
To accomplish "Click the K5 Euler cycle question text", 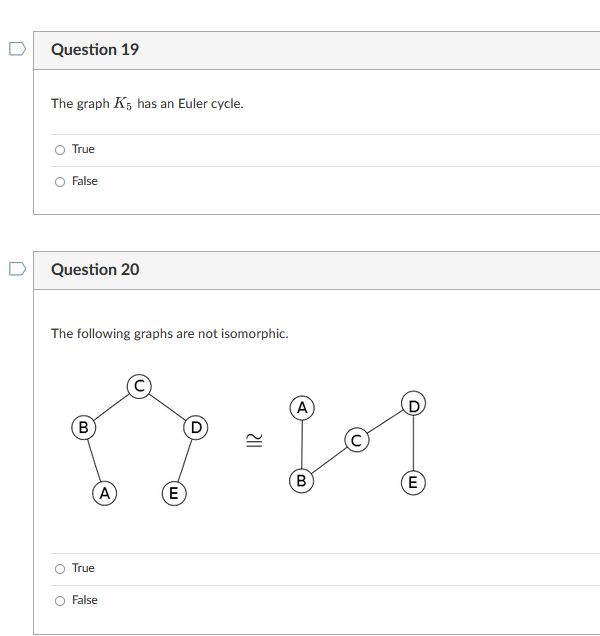I will click(x=147, y=103).
